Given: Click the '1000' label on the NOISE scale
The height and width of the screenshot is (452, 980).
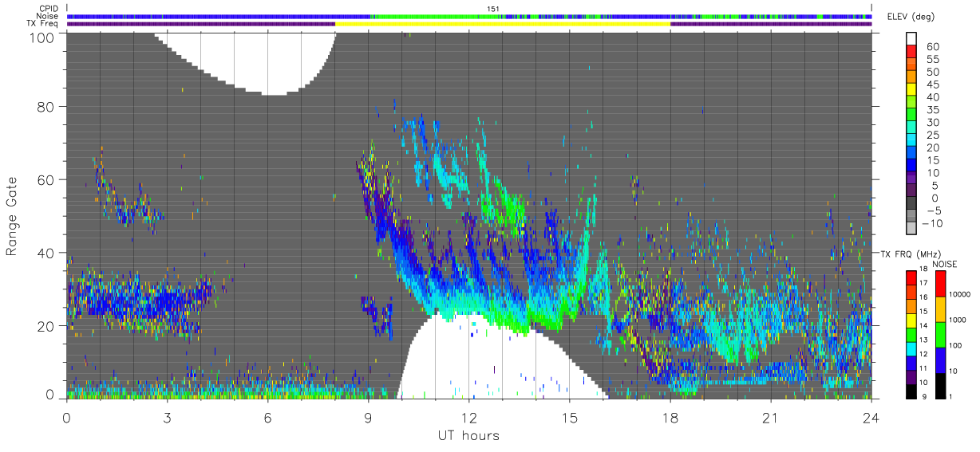Looking at the screenshot, I should pos(958,320).
